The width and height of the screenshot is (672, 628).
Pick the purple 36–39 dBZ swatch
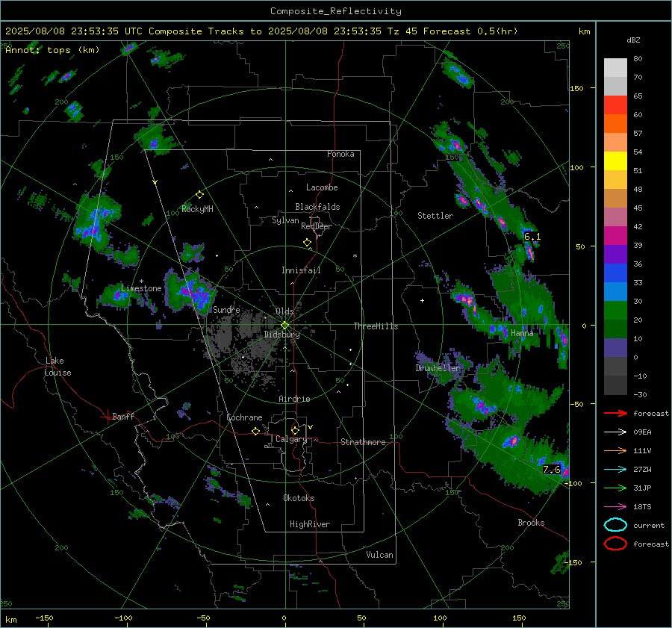[615, 255]
